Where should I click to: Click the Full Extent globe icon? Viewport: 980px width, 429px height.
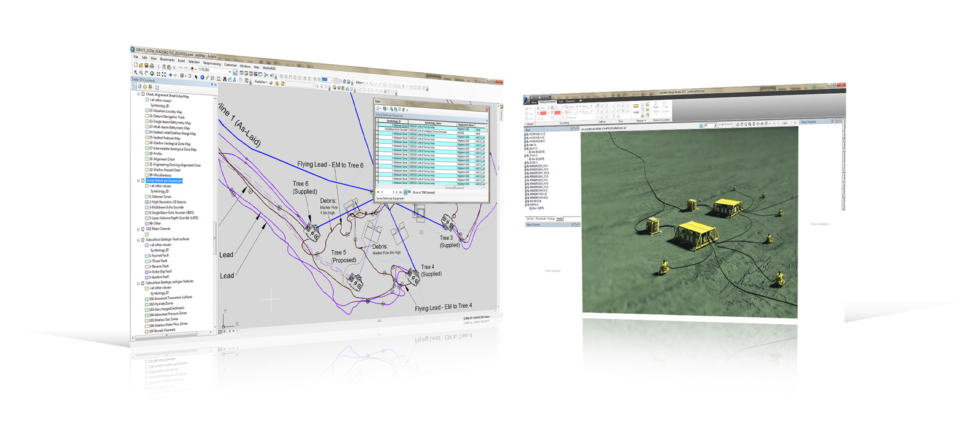pos(152,74)
